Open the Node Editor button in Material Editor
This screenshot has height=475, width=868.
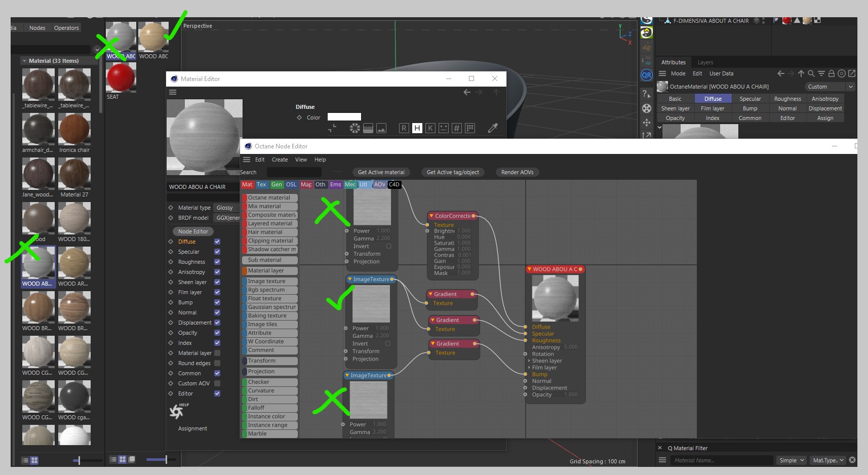pyautogui.click(x=193, y=231)
